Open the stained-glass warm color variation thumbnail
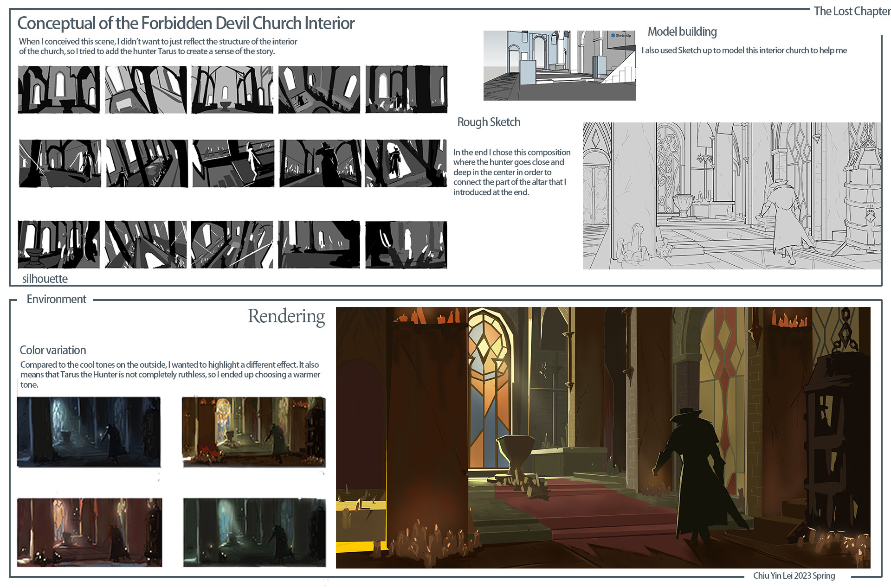The height and width of the screenshot is (588, 891). [x=253, y=431]
